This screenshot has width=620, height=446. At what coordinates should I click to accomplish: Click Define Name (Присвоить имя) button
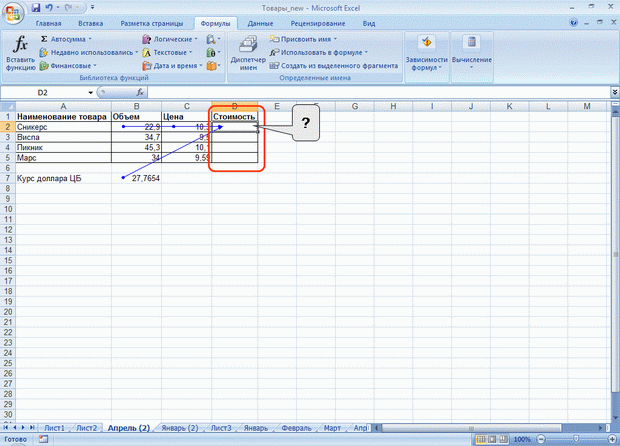click(x=304, y=39)
